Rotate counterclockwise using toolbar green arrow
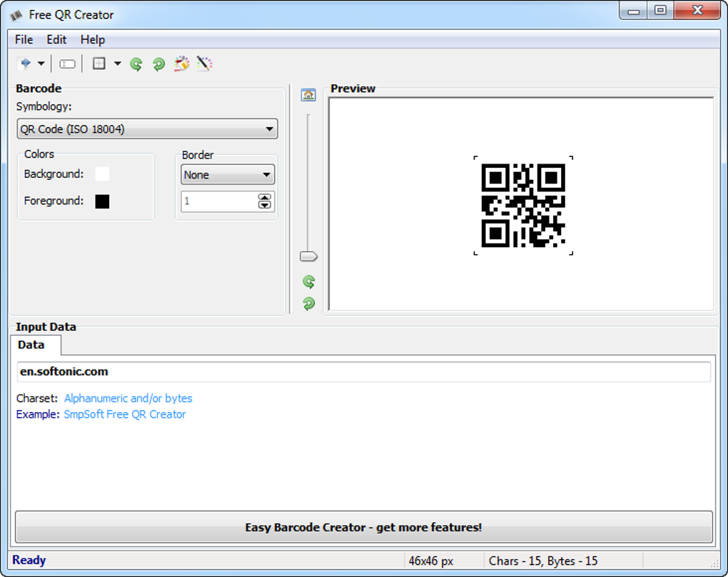Image resolution: width=728 pixels, height=577 pixels. coord(136,64)
